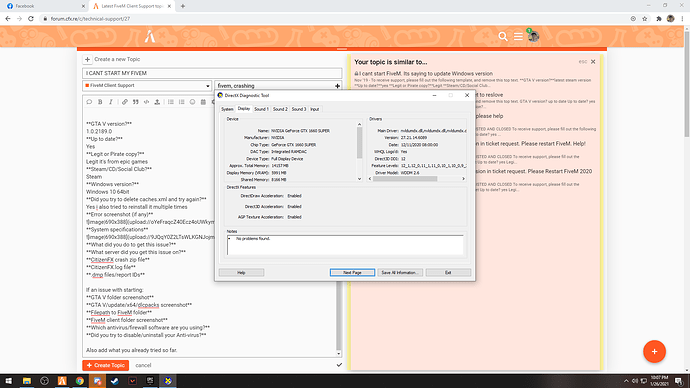The width and height of the screenshot is (690, 388).
Task: Switch to the Sound 3 tab
Action: (299, 109)
